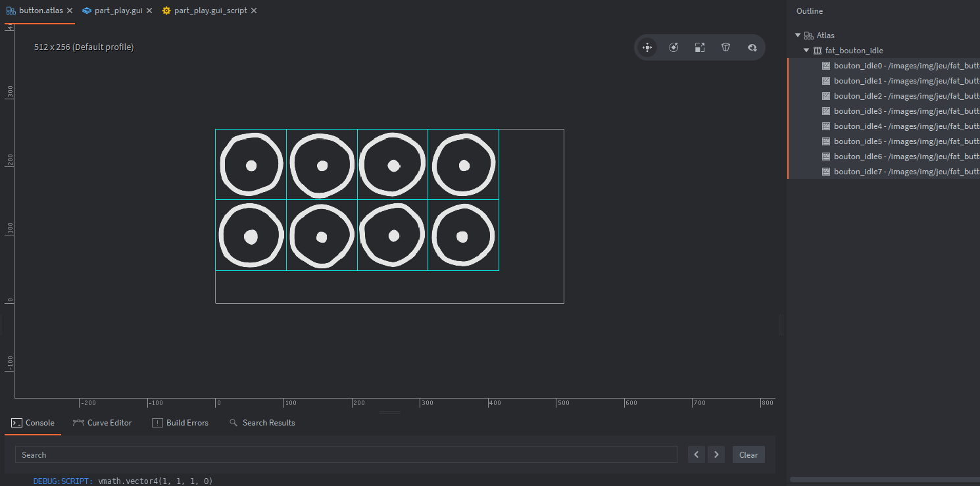
Task: Close the part_play.gui_script tab
Action: [x=254, y=11]
